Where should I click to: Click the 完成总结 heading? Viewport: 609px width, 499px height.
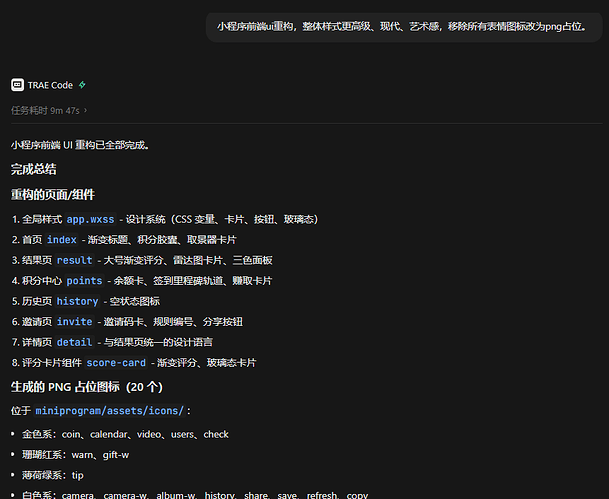(x=34, y=170)
